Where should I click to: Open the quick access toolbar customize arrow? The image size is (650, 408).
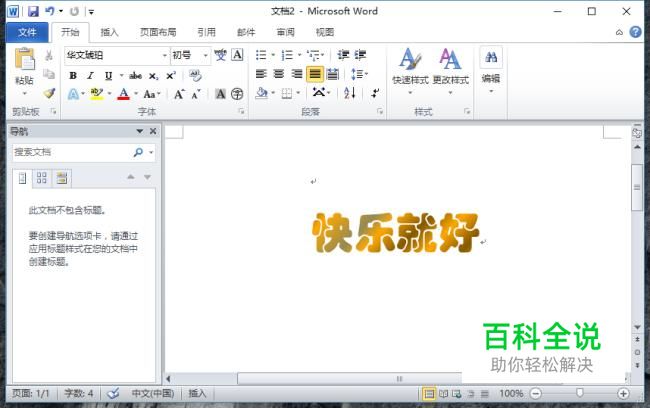pyautogui.click(x=91, y=12)
